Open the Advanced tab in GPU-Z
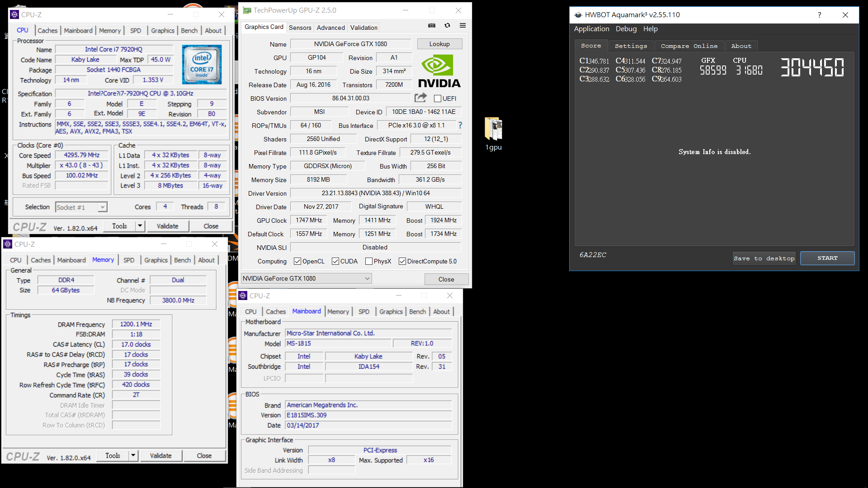Image resolution: width=868 pixels, height=488 pixels. (330, 28)
